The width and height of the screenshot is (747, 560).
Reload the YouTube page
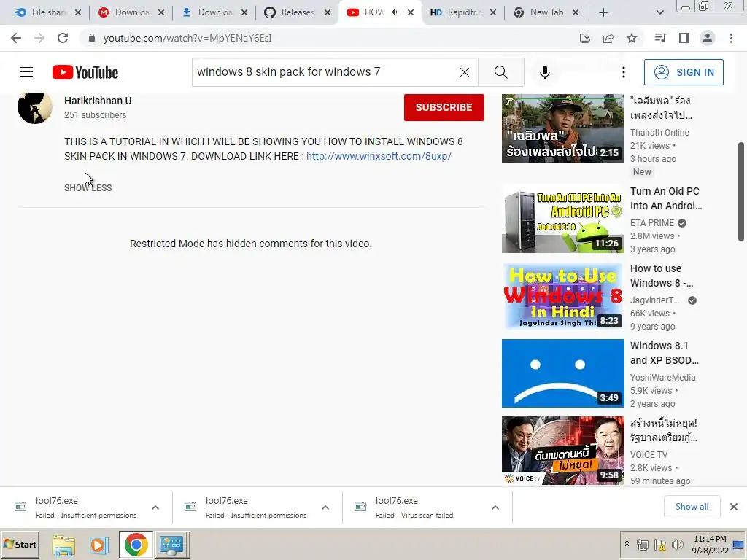click(63, 38)
